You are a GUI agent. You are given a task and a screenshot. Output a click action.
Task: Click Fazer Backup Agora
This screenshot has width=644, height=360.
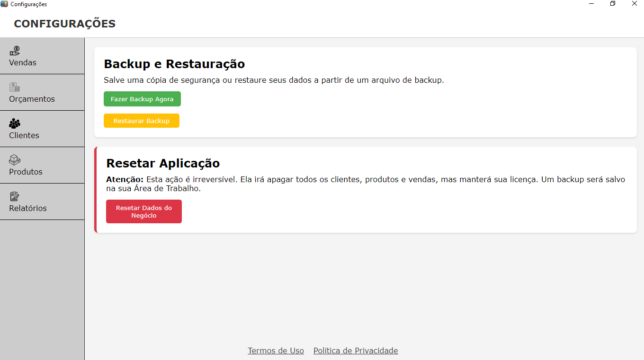(142, 98)
